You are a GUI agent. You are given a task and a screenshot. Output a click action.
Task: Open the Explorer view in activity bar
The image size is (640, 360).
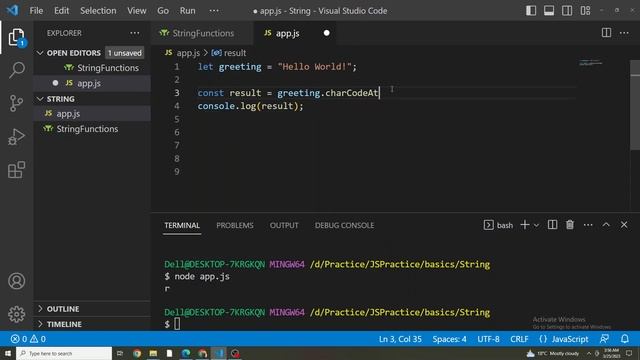click(x=16, y=37)
